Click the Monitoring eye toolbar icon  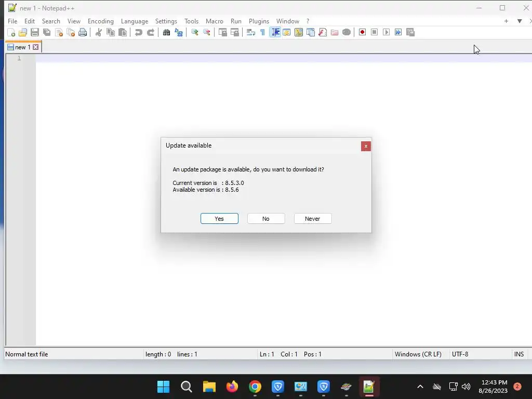tap(347, 32)
